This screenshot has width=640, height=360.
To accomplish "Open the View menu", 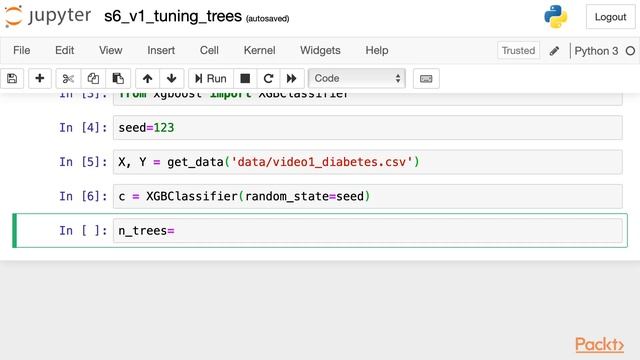I will pyautogui.click(x=111, y=50).
